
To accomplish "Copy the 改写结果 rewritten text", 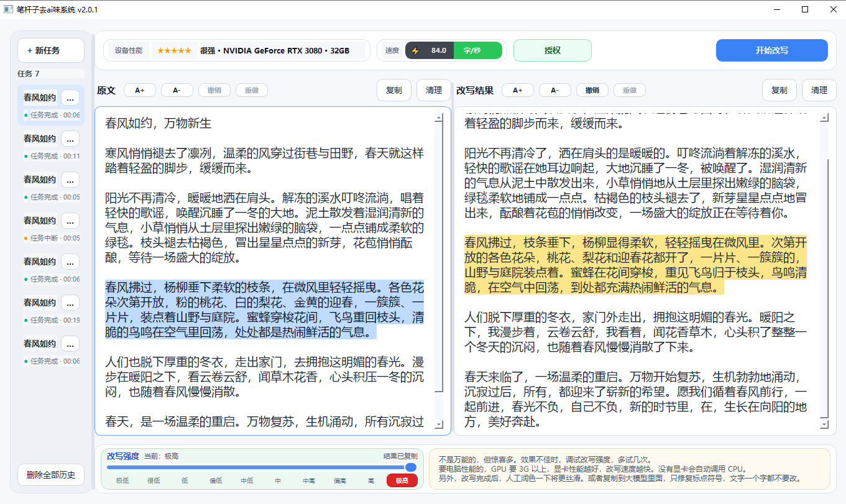I will coord(779,90).
